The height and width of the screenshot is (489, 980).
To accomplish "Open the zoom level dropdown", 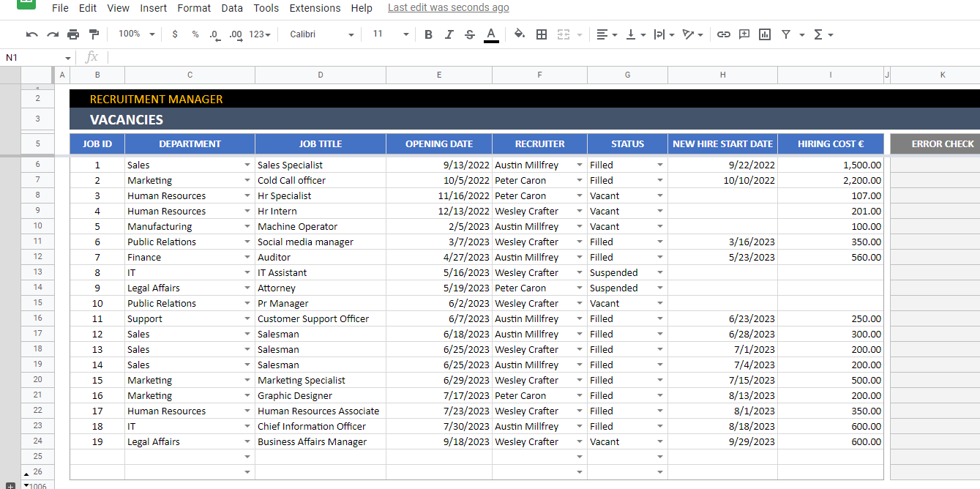I will [137, 34].
